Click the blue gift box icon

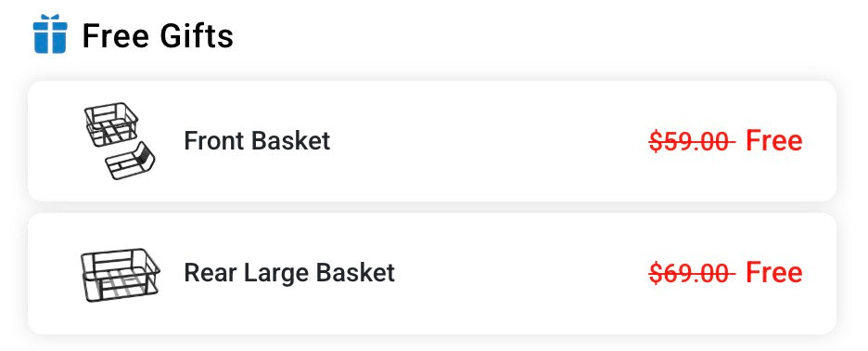[50, 33]
